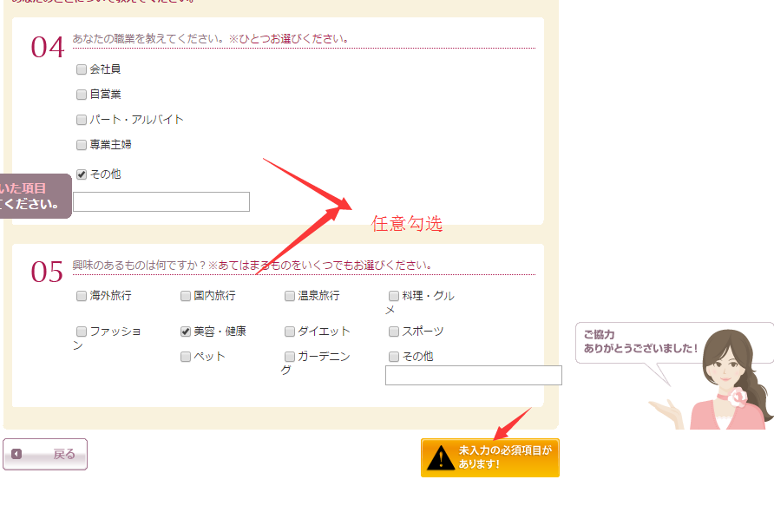The image size is (774, 532).
Task: Check 料理・グルメ interest option
Action: 394,296
